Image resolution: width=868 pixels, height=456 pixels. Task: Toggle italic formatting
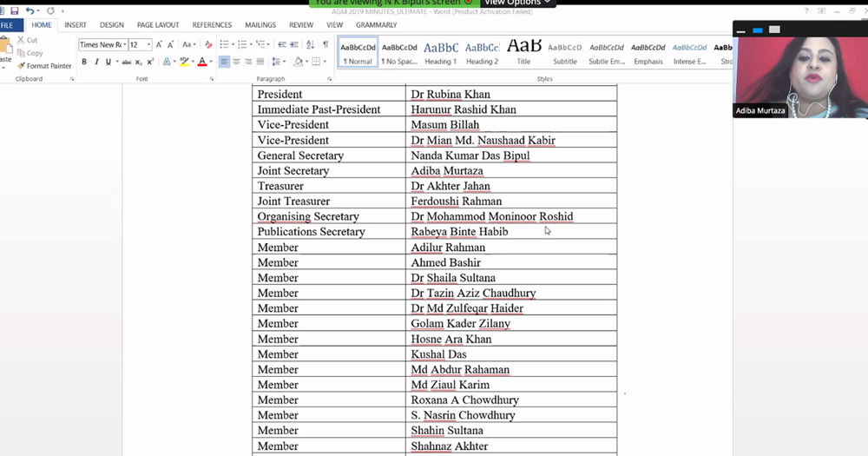click(96, 62)
